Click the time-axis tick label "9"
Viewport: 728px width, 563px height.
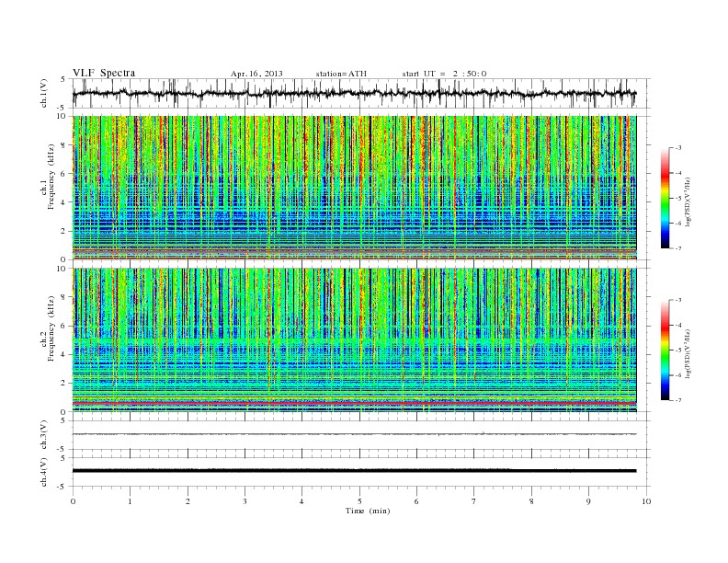pos(588,501)
